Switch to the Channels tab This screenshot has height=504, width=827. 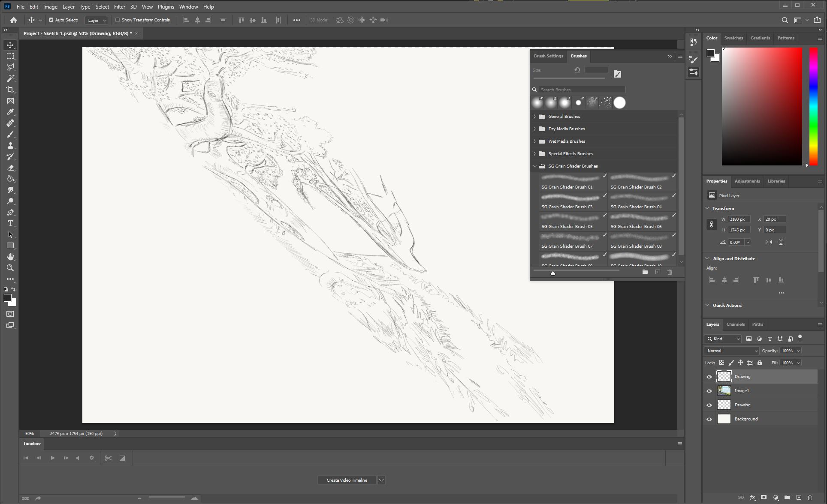(735, 324)
